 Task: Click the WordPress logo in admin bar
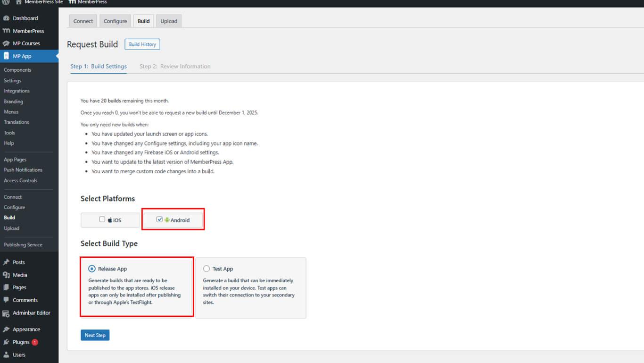pos(6,2)
